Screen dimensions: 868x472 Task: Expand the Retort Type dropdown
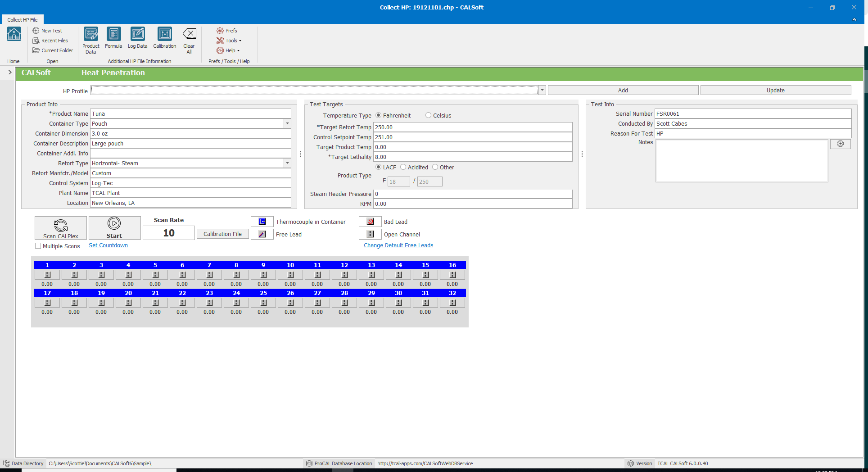tap(287, 163)
